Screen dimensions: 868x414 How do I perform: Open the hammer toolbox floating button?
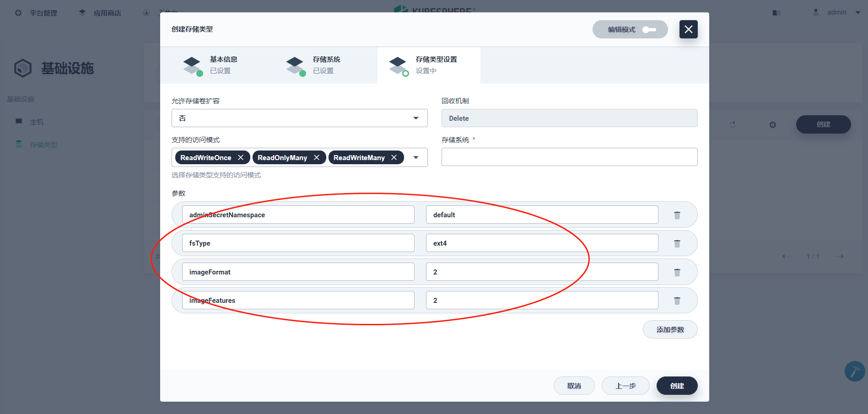point(854,371)
